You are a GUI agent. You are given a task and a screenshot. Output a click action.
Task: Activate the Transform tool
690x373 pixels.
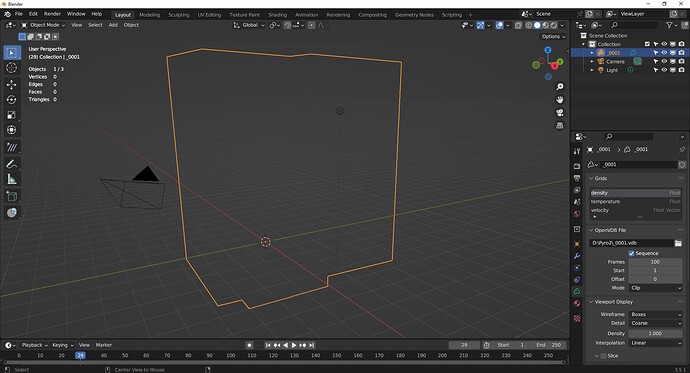12,130
